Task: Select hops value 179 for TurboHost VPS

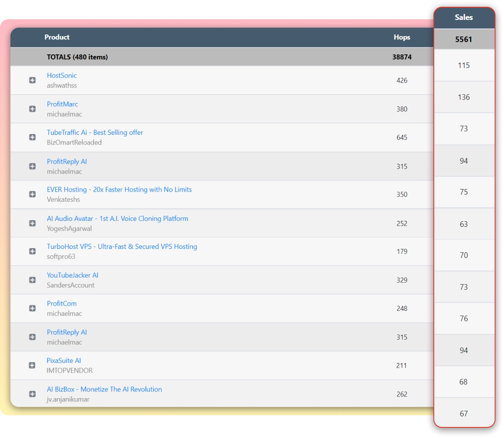Action: click(x=402, y=251)
